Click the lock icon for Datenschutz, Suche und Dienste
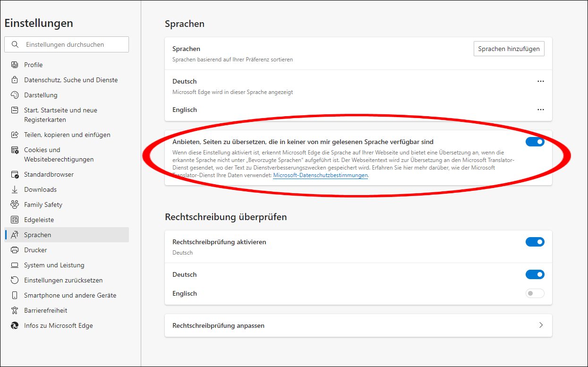Screen dimensions: 588x367 click(15, 80)
